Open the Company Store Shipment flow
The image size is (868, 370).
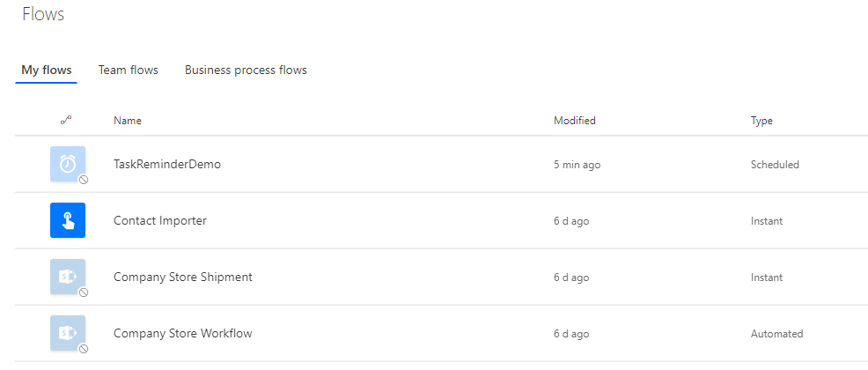click(183, 277)
